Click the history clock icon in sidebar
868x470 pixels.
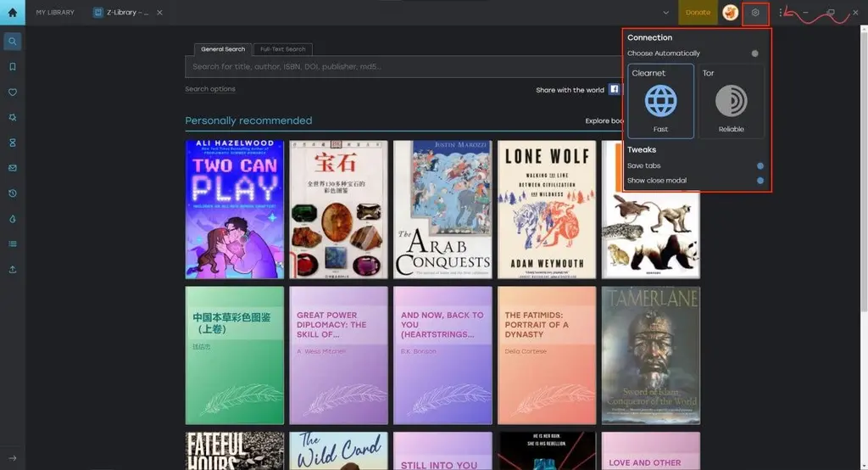pyautogui.click(x=12, y=193)
